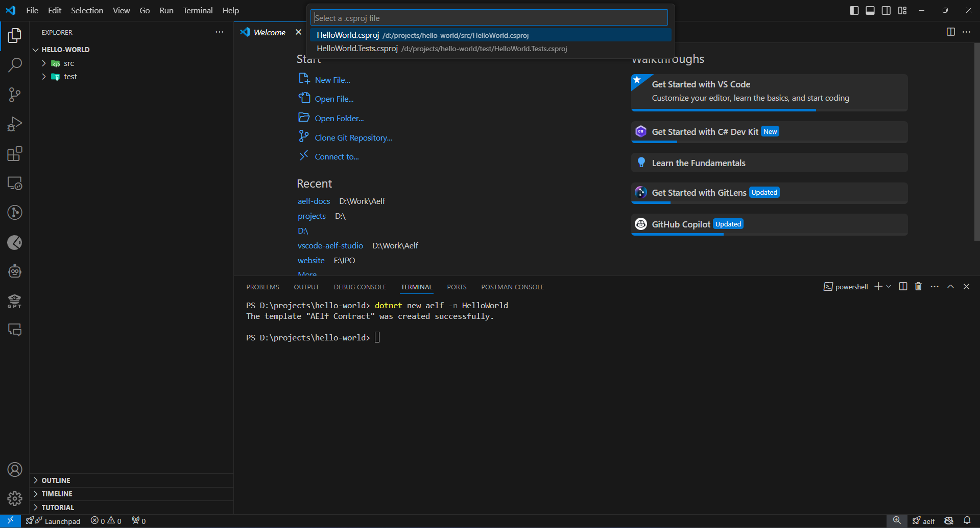Maximize the terminal panel size
This screenshot has height=528, width=980.
(x=950, y=287)
